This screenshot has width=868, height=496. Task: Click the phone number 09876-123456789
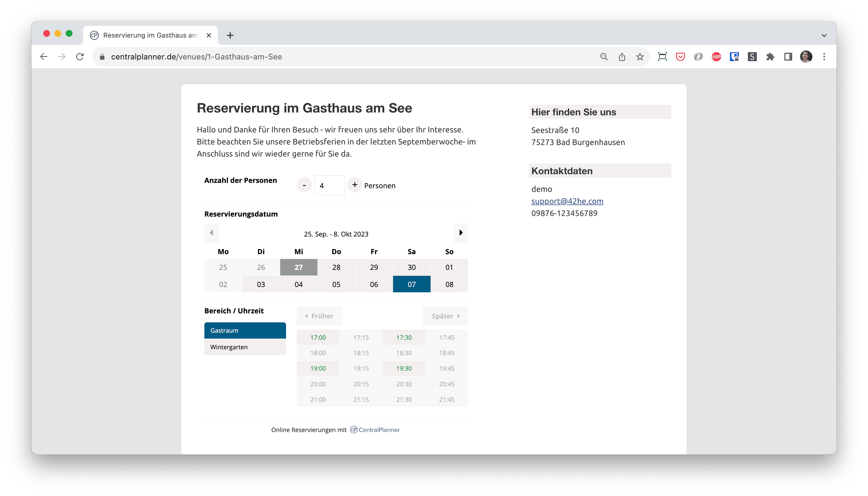click(x=564, y=213)
